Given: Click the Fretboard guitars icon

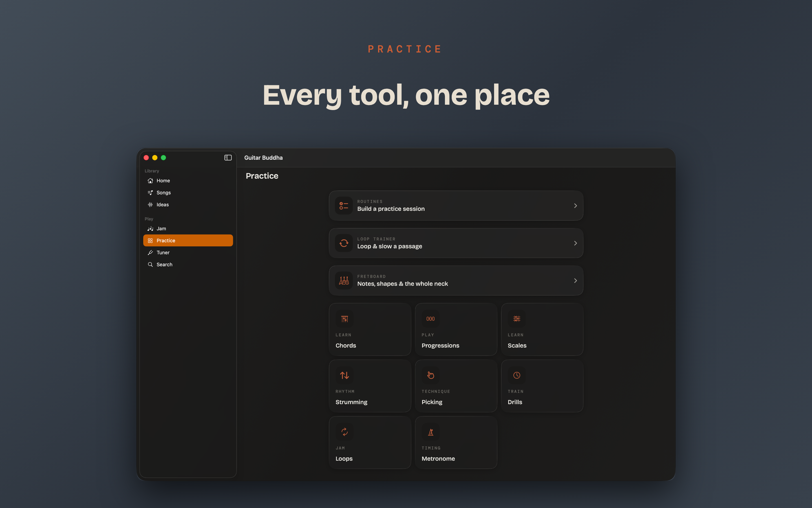Looking at the screenshot, I should coord(344,281).
